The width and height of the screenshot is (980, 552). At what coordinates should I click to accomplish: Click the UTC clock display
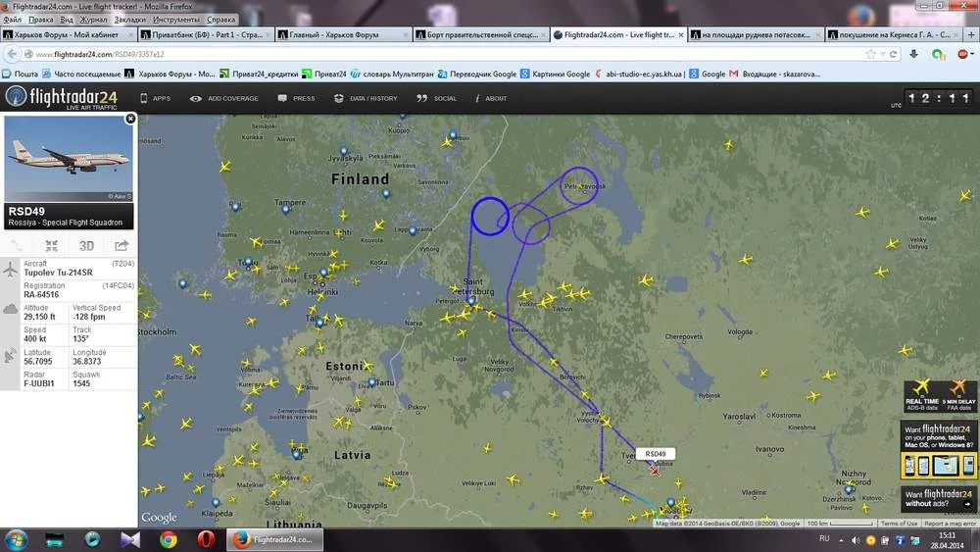[939, 98]
